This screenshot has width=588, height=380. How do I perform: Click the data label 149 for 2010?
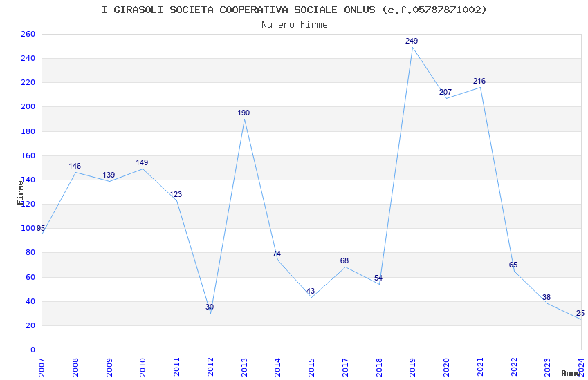tap(142, 162)
